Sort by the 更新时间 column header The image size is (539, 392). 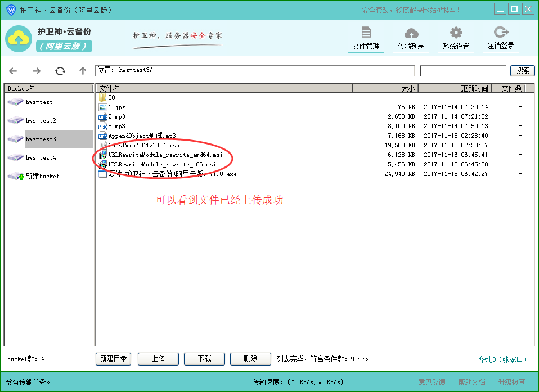point(455,88)
